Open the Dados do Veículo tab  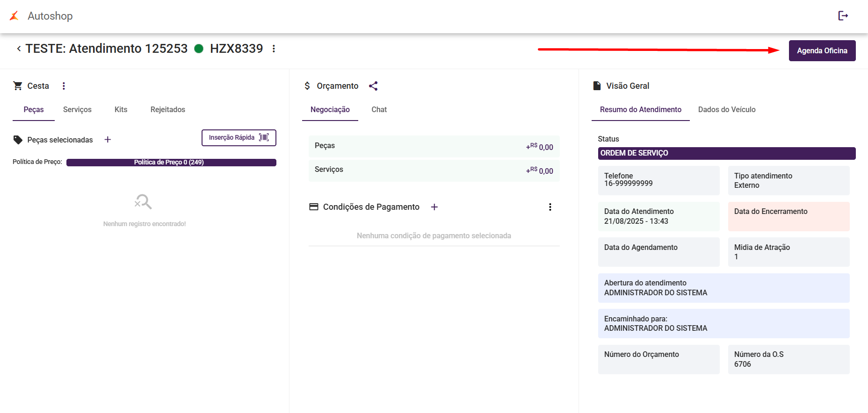(x=726, y=110)
